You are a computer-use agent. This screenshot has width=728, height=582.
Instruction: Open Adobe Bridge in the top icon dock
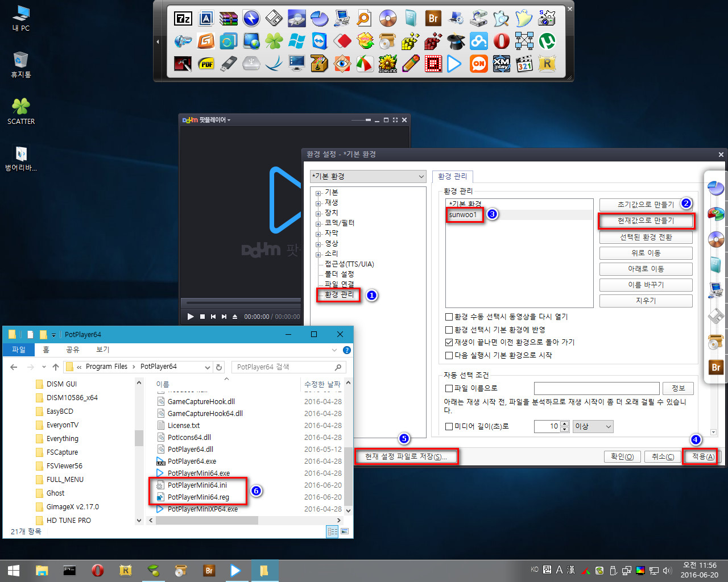433,19
